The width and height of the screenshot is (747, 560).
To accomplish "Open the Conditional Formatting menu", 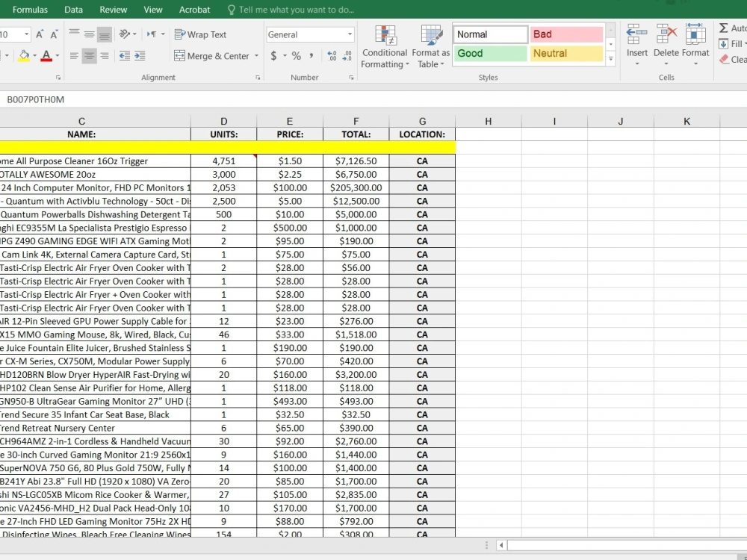I will pos(385,46).
